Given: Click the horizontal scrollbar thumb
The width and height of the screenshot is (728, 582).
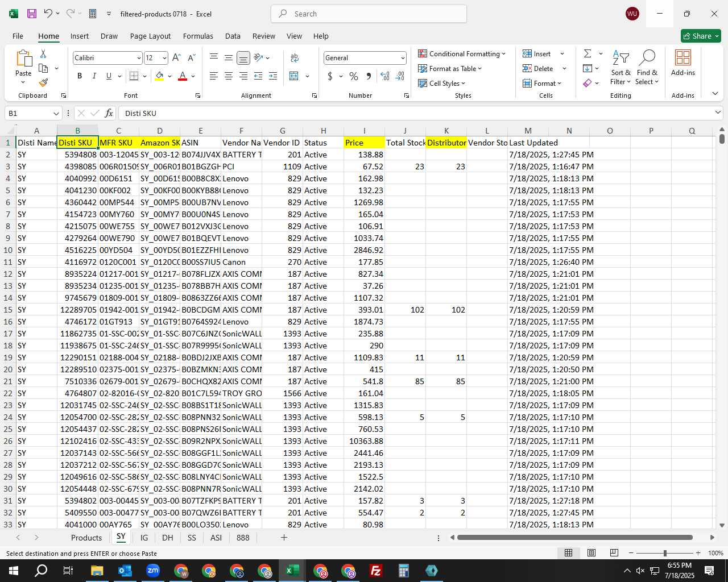Looking at the screenshot, I should tap(574, 537).
